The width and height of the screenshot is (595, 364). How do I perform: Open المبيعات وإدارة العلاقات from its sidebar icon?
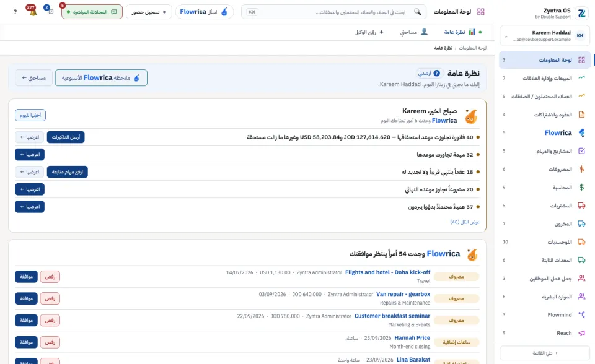point(581,78)
